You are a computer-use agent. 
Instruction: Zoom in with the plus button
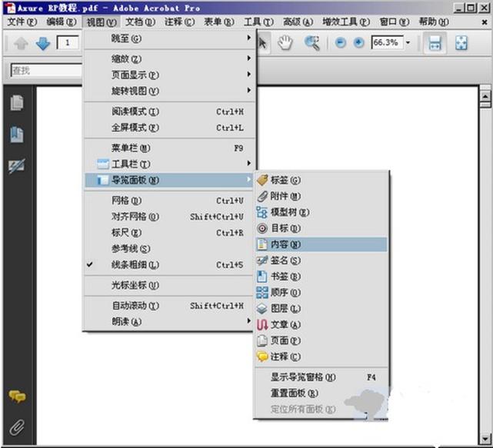(x=358, y=43)
